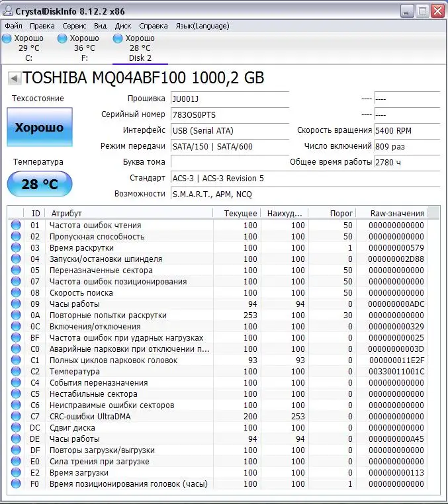Click status orb for Повторные попытки раскрутки
The image size is (448, 504).
[16, 315]
